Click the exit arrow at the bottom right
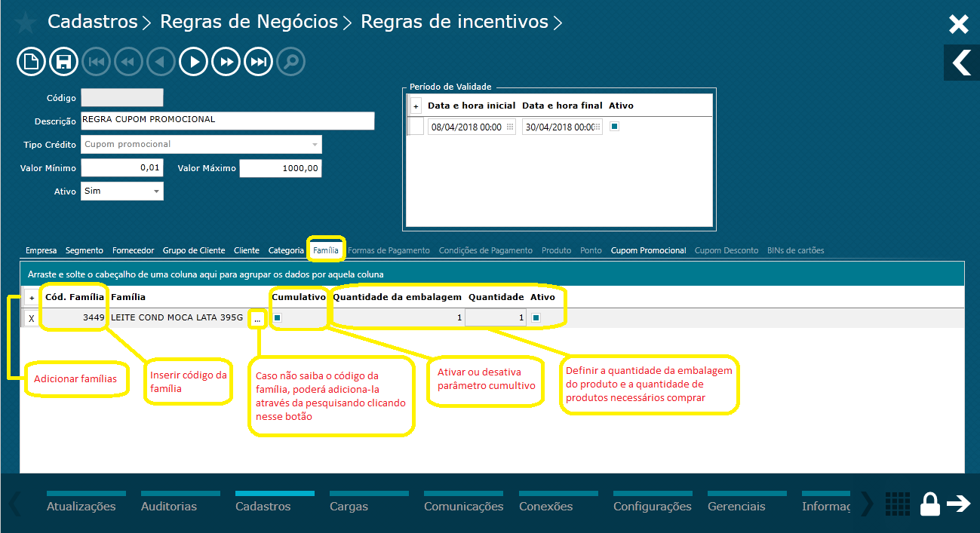Screen dimensions: 980x533 (960, 504)
